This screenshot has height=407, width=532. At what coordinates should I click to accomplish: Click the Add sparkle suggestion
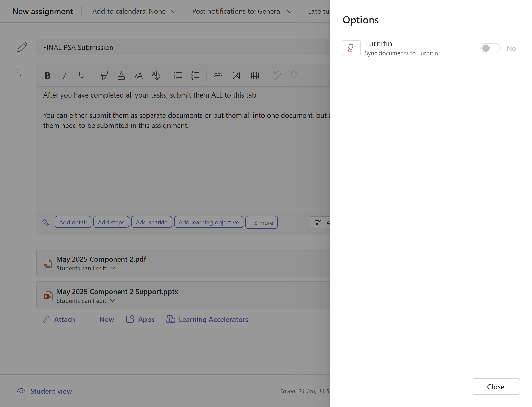(152, 222)
